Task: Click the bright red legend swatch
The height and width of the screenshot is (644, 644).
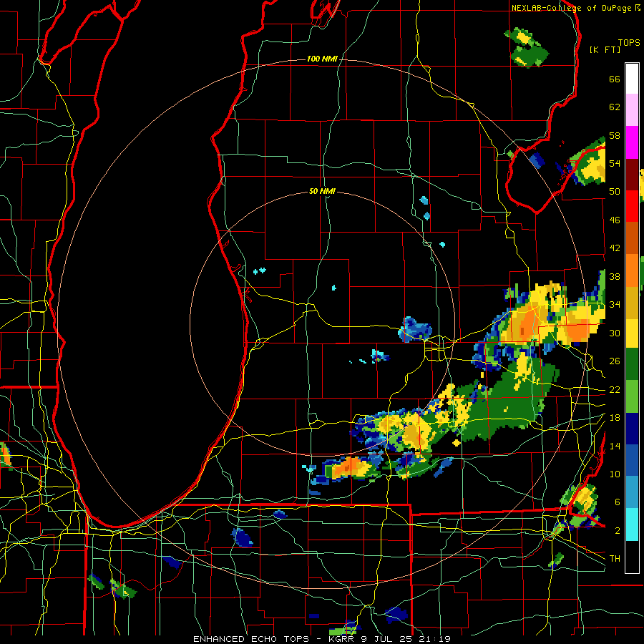Action: [632, 206]
